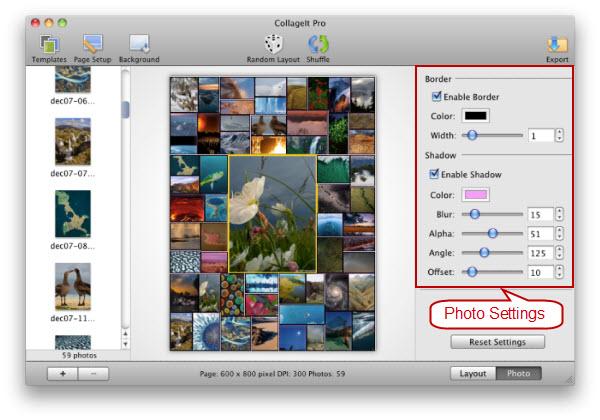Click the border Width slider
The height and width of the screenshot is (420, 600).
[492, 135]
